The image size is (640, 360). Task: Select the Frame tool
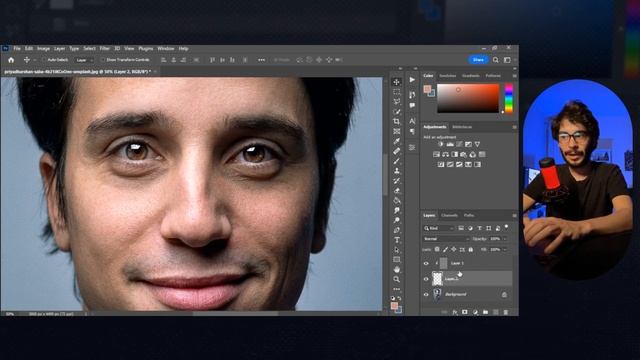pyautogui.click(x=396, y=131)
